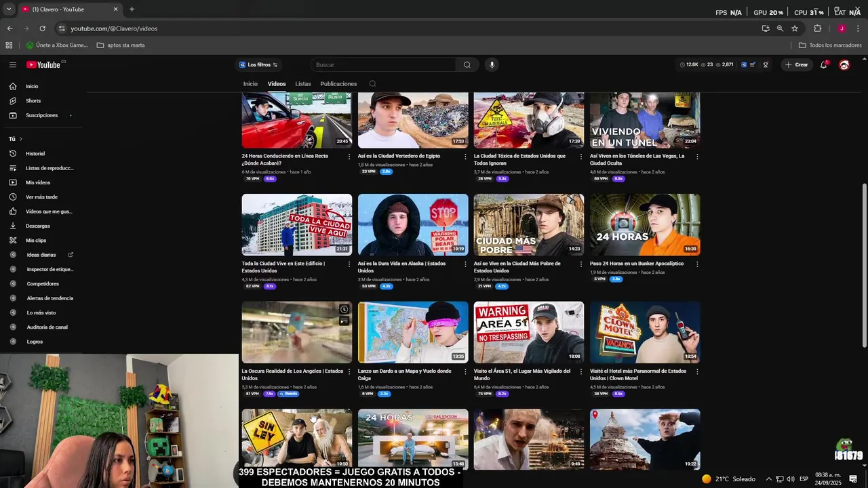Click the 81 VPH badge under Los Angeles video
Screen dimensions: 868x488
click(252, 394)
